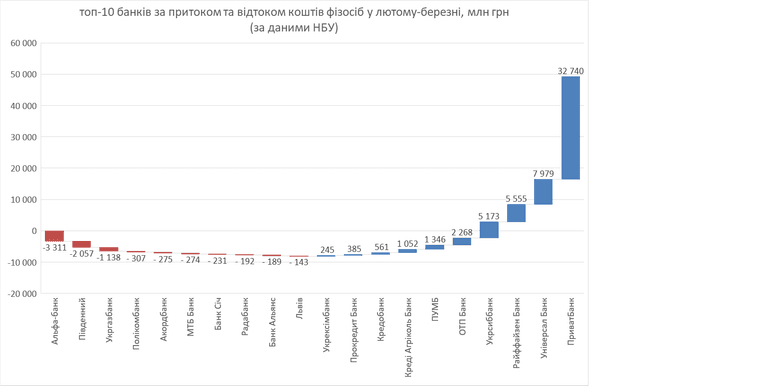Click the Банк Січ axis label
Image resolution: width=764 pixels, height=386 pixels.
pyautogui.click(x=218, y=313)
